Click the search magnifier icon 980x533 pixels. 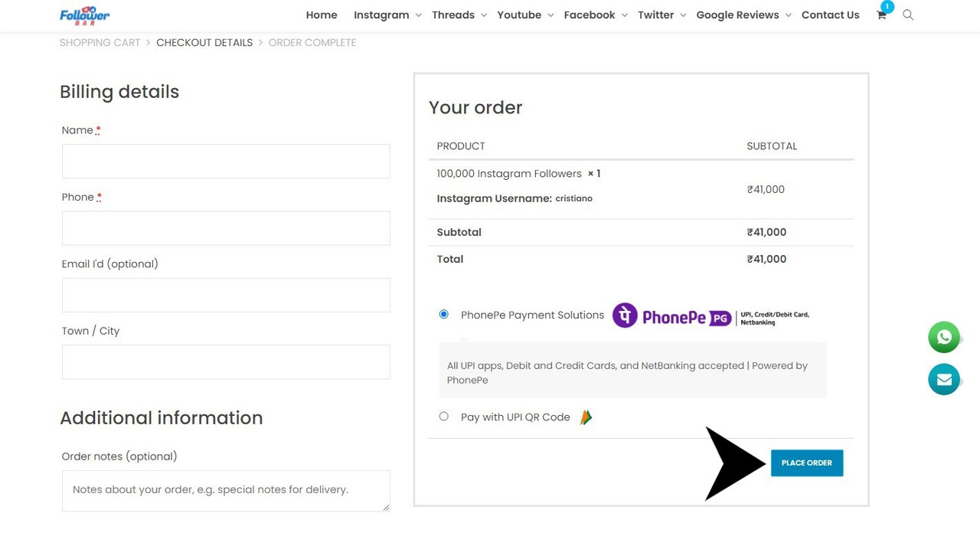[x=908, y=15]
